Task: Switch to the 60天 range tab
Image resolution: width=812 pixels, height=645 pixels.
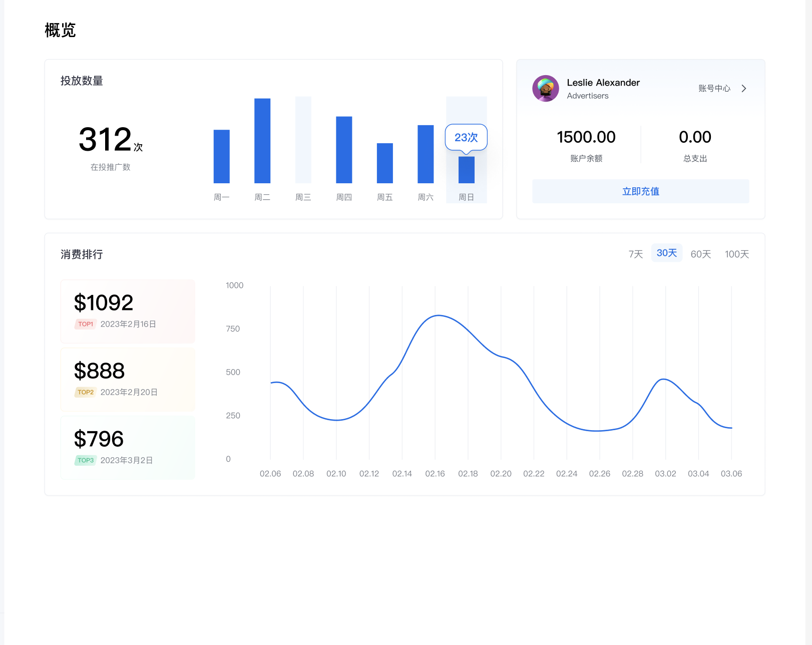Action: click(700, 254)
